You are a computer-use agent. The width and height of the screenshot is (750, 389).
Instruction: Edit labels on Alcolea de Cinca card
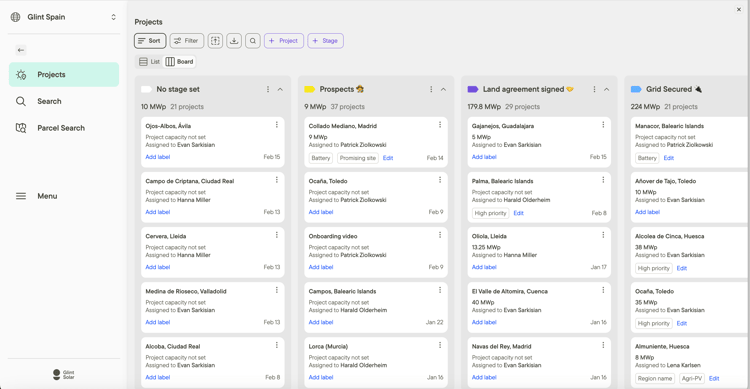click(682, 268)
